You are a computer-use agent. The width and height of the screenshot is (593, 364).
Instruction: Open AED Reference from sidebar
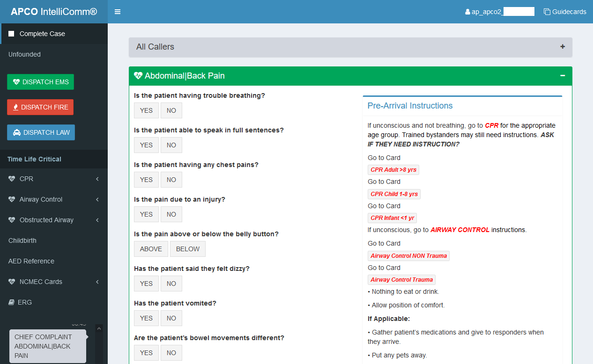(31, 261)
